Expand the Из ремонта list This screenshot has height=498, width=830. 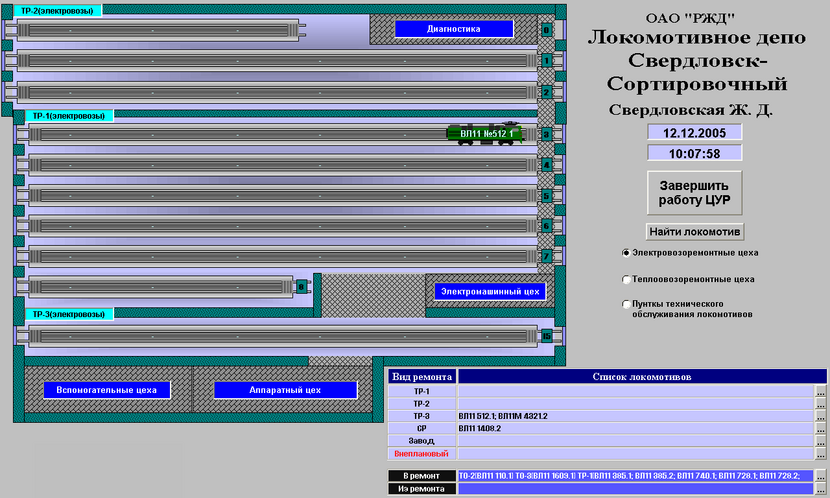click(820, 489)
